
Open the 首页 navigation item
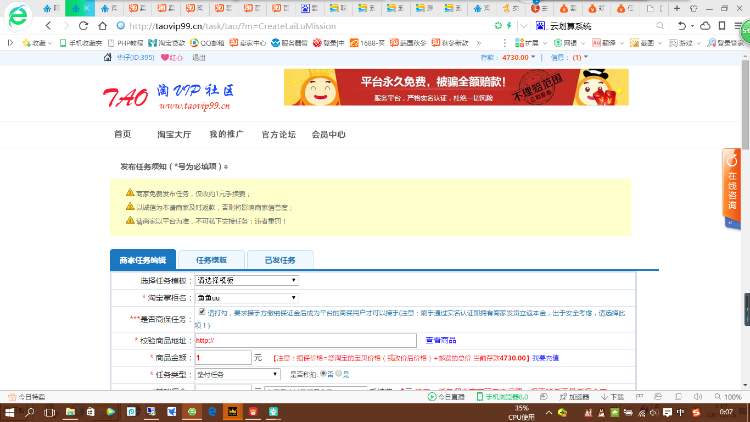[x=123, y=134]
